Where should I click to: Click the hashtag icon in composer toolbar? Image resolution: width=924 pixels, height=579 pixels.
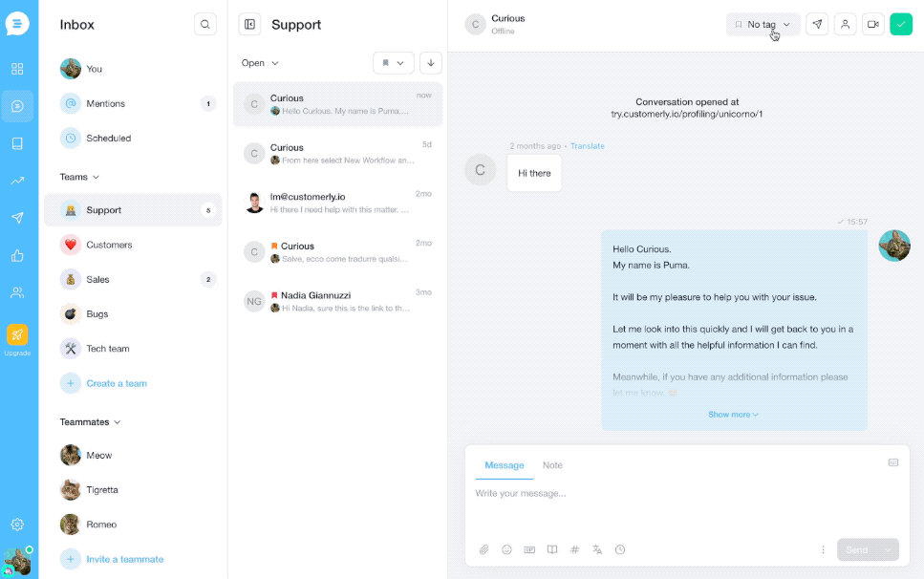pos(574,549)
